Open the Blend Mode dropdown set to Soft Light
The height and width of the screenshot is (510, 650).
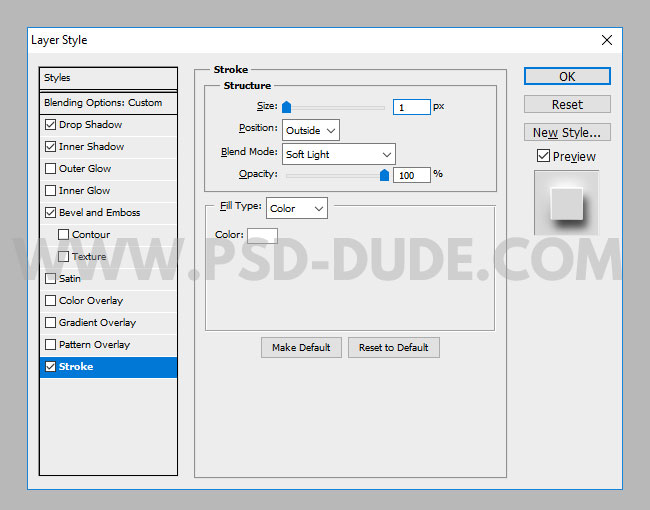(x=339, y=154)
